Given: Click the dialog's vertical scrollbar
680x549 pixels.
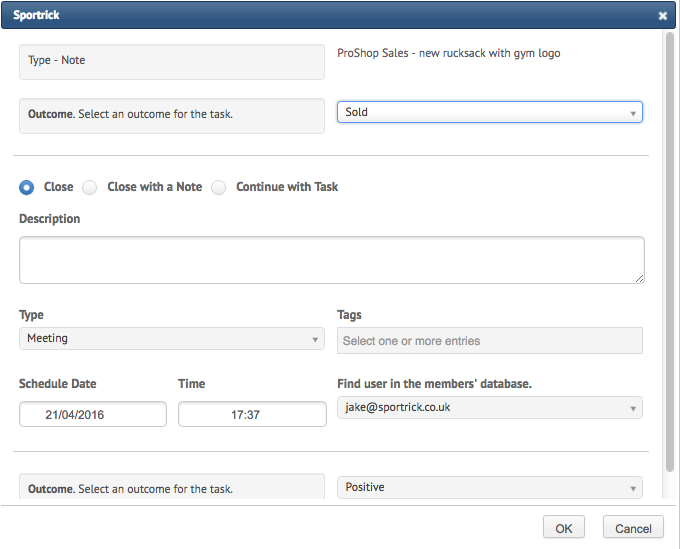Looking at the screenshot, I should tap(670, 252).
